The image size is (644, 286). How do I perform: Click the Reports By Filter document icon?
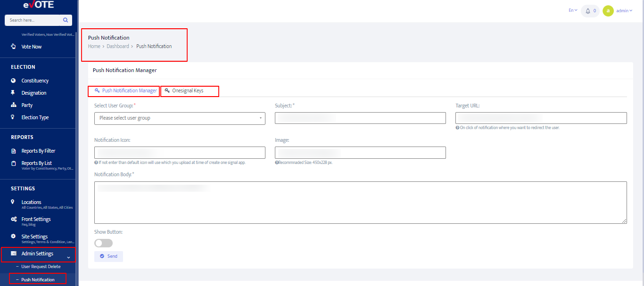click(14, 151)
